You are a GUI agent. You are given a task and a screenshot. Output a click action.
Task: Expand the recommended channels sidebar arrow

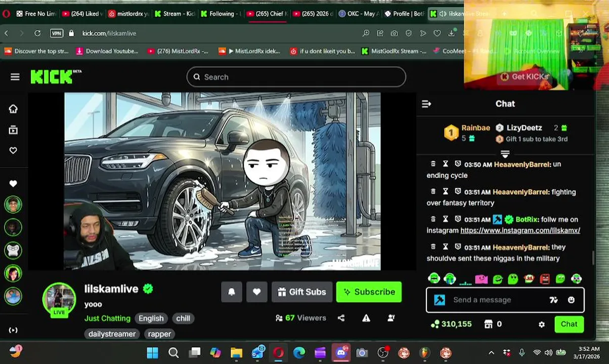point(13,330)
